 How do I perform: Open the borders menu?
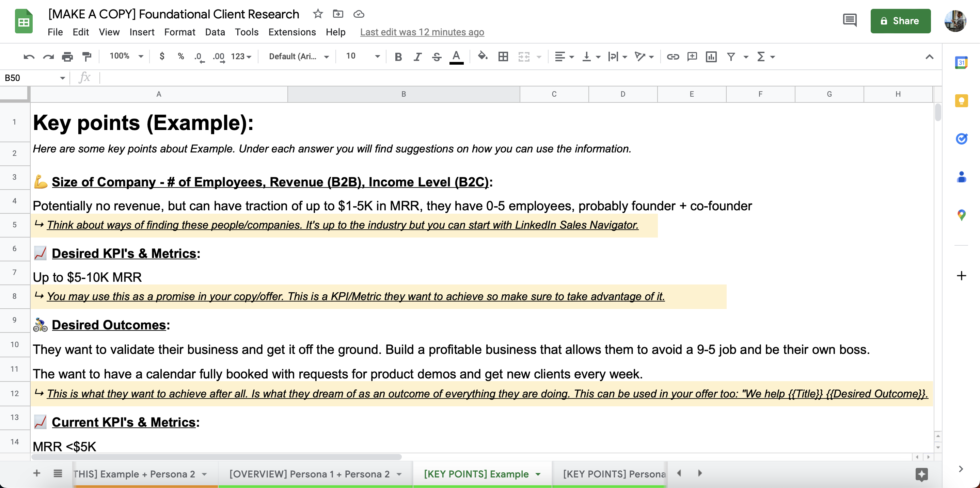[x=503, y=56]
